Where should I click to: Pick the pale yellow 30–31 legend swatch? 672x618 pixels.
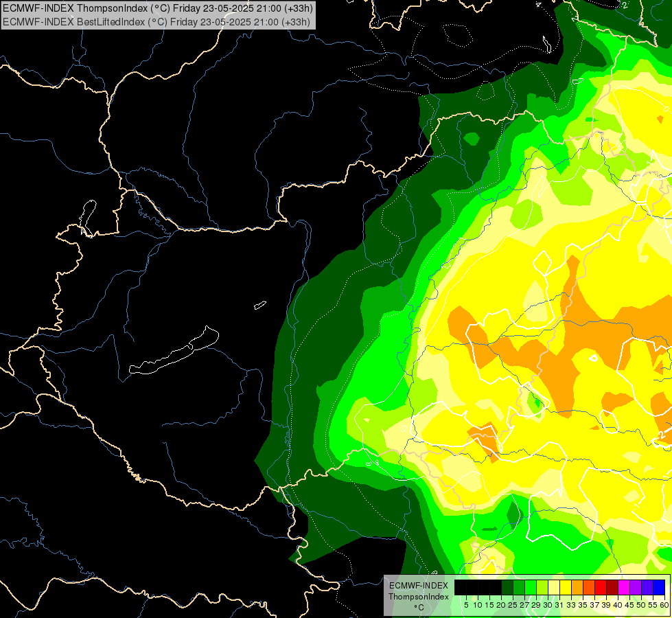click(554, 587)
